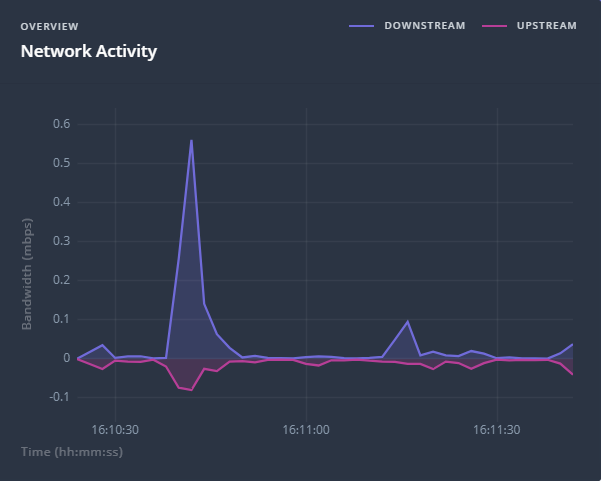Select the 16:11:00 time axis tick

click(x=306, y=429)
